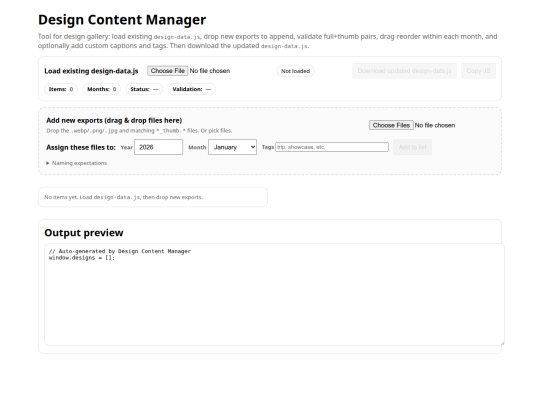Click Choose File for design-data.js

(167, 71)
